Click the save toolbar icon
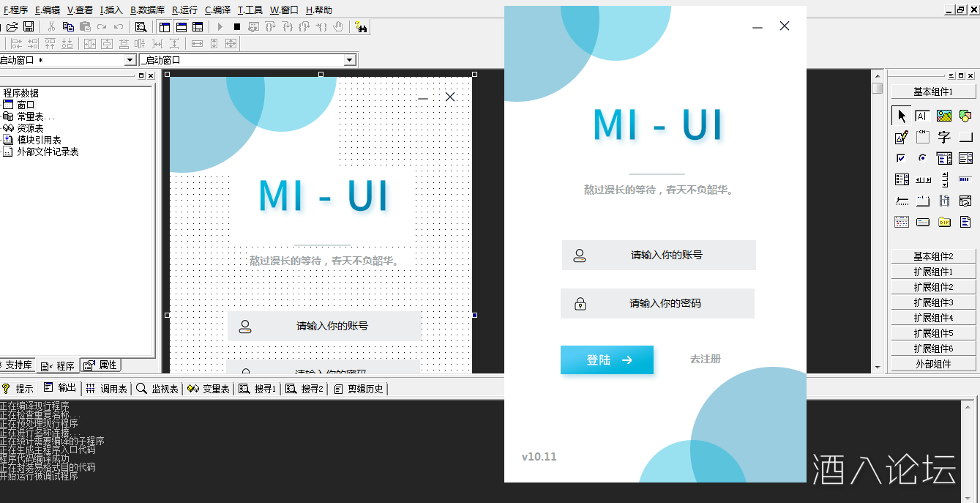This screenshot has width=980, height=503. coord(29,26)
